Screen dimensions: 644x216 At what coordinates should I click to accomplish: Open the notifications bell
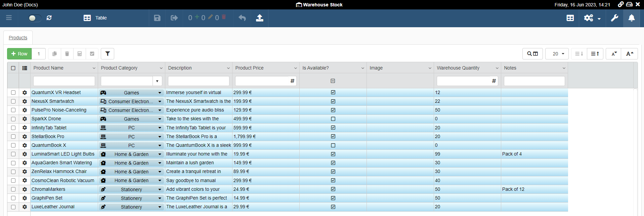pos(631,18)
